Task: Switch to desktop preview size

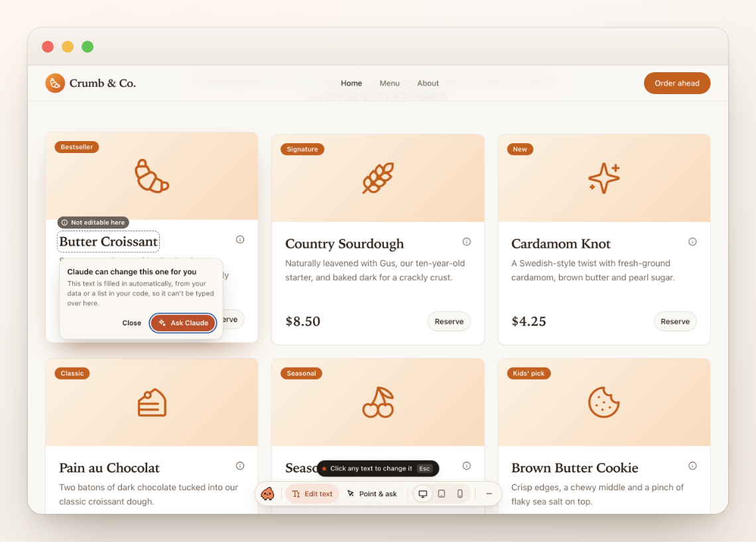Action: pyautogui.click(x=423, y=494)
